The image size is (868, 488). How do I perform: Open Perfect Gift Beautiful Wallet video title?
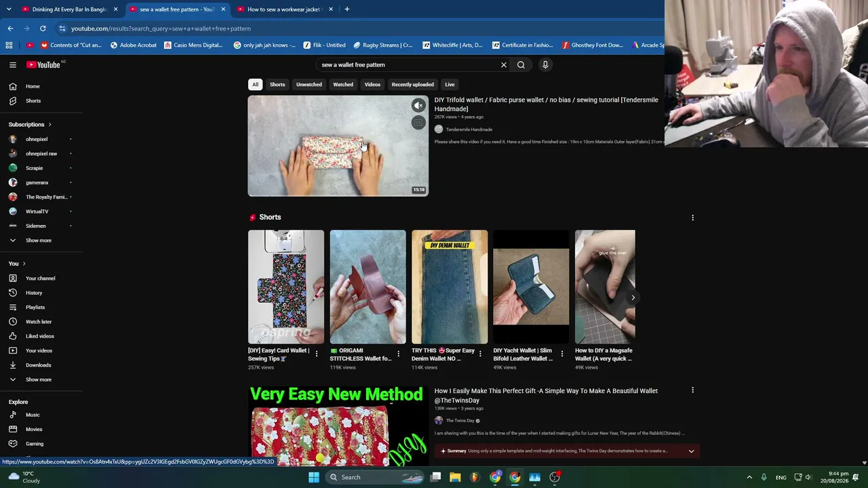pyautogui.click(x=547, y=395)
